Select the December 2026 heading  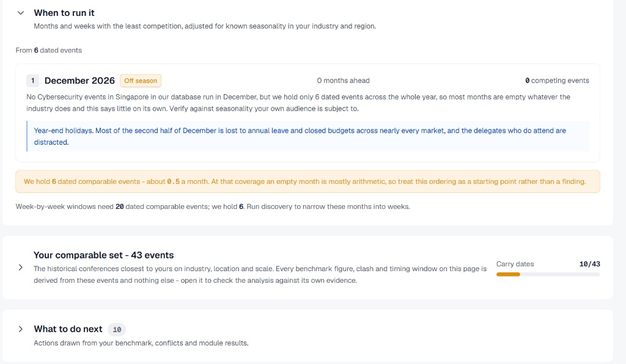(79, 81)
